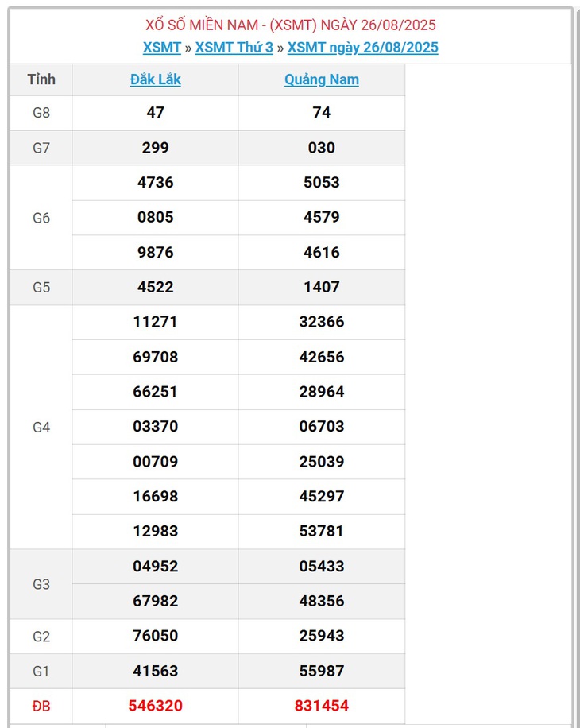Click the Quảng Nam G1 number 55987
Screen dimensions: 580x728
coord(322,671)
